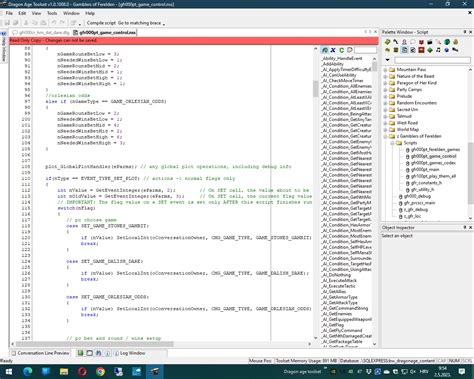Expand the Mountain Pass folder

click(385, 70)
